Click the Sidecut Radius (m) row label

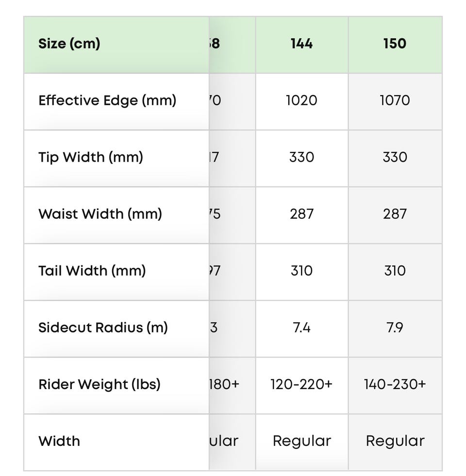coord(103,328)
